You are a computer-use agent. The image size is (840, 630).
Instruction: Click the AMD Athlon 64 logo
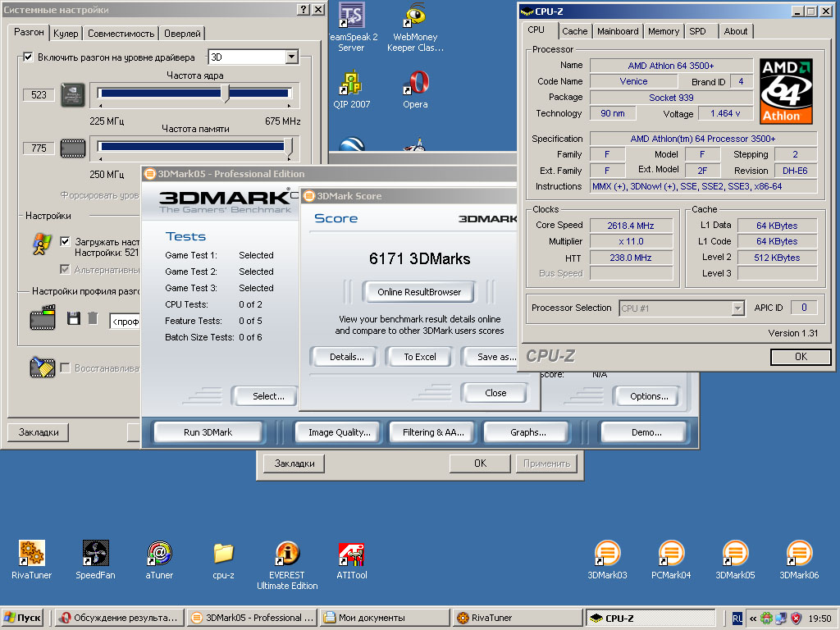(786, 91)
